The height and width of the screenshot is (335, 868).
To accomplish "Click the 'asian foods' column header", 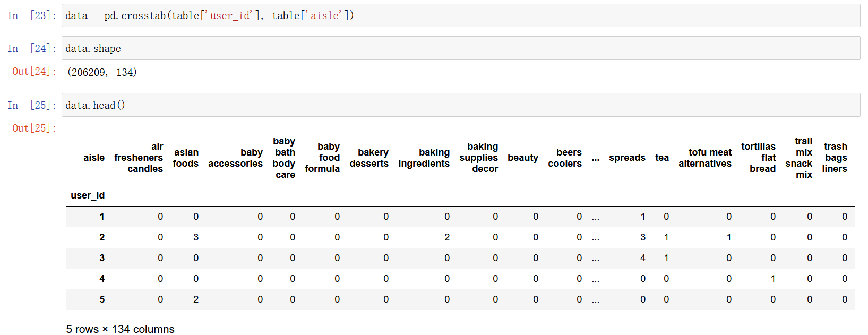I will point(186,158).
